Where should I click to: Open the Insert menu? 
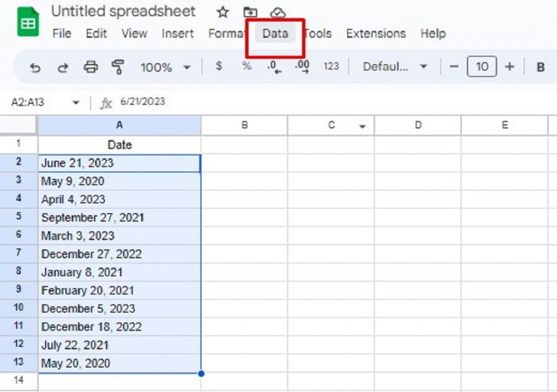click(x=178, y=33)
